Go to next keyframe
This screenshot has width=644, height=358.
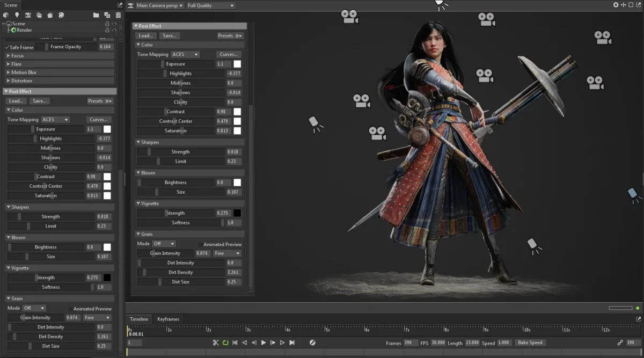[282, 342]
